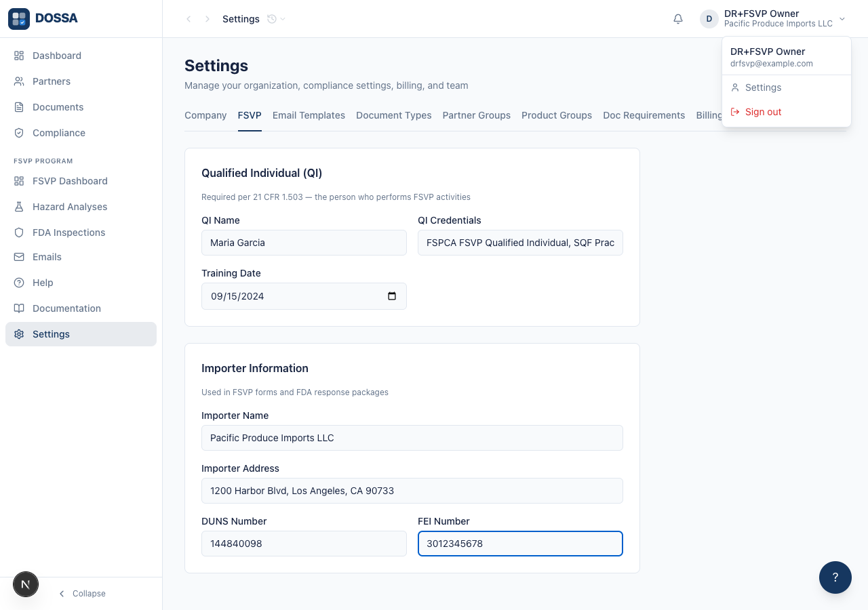This screenshot has width=868, height=610.
Task: Click the DUNS Number field
Action: [304, 544]
